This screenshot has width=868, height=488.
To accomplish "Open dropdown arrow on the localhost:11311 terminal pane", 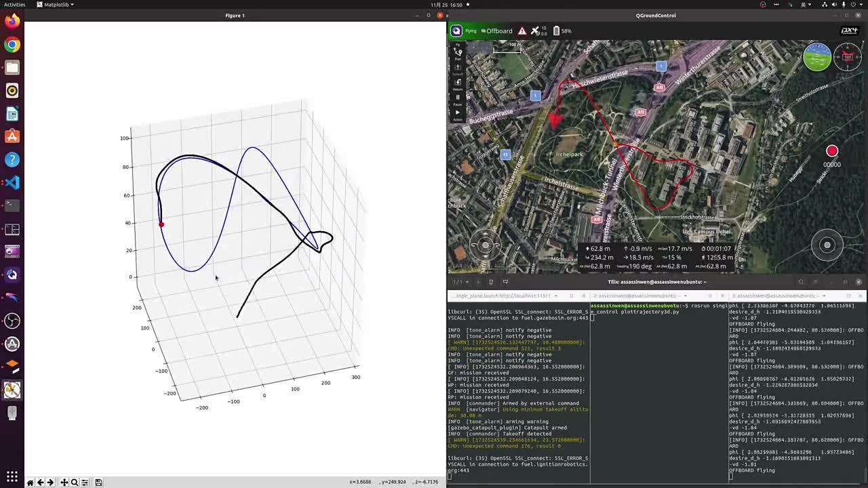I will tap(556, 296).
